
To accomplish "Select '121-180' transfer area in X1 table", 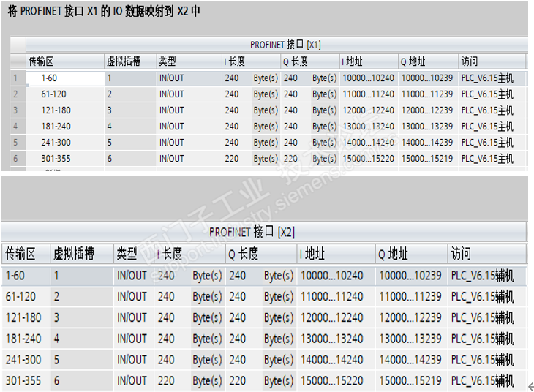I will click(x=56, y=110).
